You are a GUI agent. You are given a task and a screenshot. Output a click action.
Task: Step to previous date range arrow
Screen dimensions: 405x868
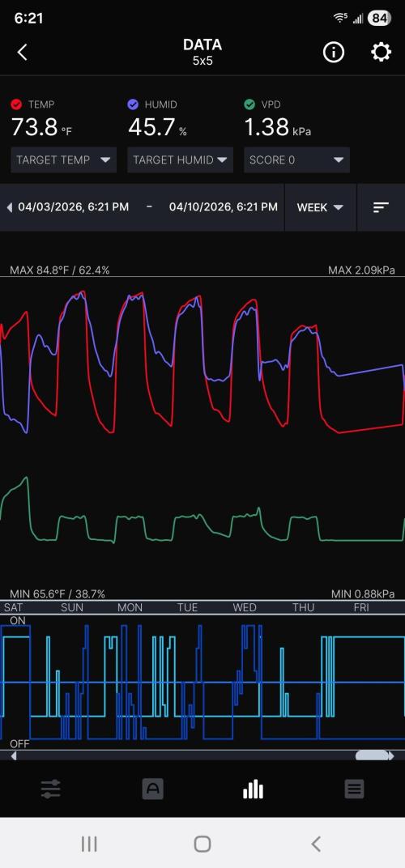[9, 207]
